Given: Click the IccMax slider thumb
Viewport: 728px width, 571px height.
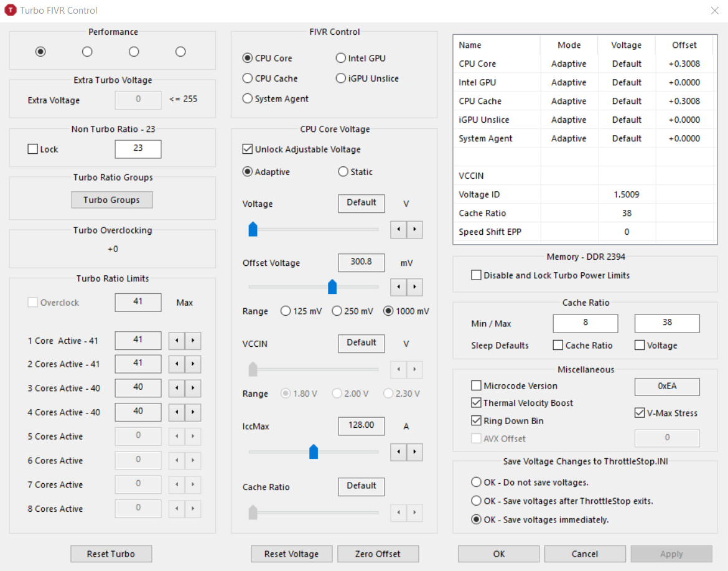Looking at the screenshot, I should [314, 451].
